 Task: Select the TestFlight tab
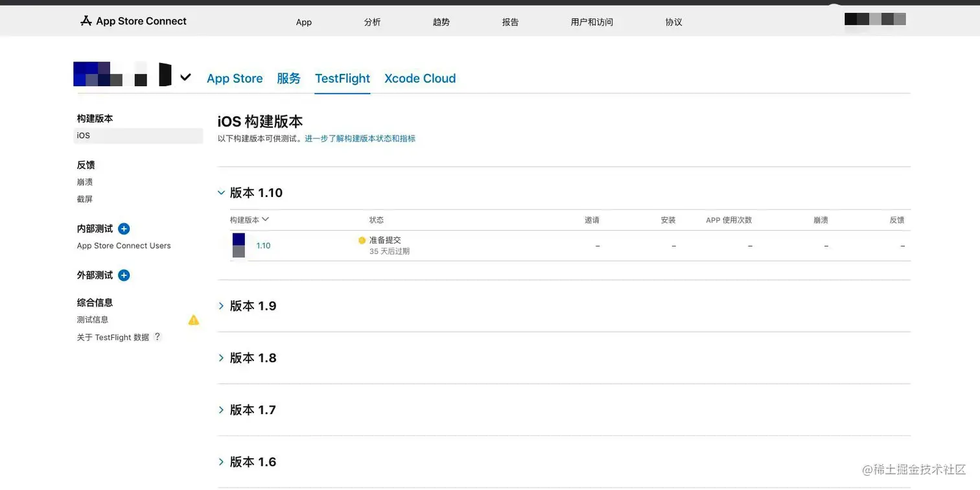tap(342, 78)
